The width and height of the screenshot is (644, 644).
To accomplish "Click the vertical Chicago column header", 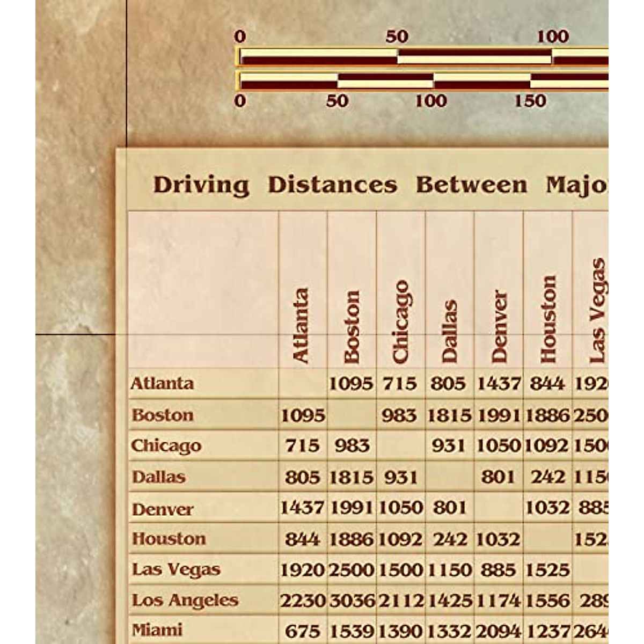I will [x=400, y=321].
